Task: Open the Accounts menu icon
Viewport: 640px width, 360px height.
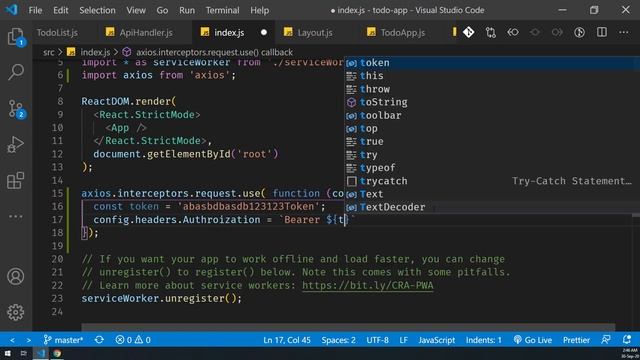Action: (x=16, y=276)
